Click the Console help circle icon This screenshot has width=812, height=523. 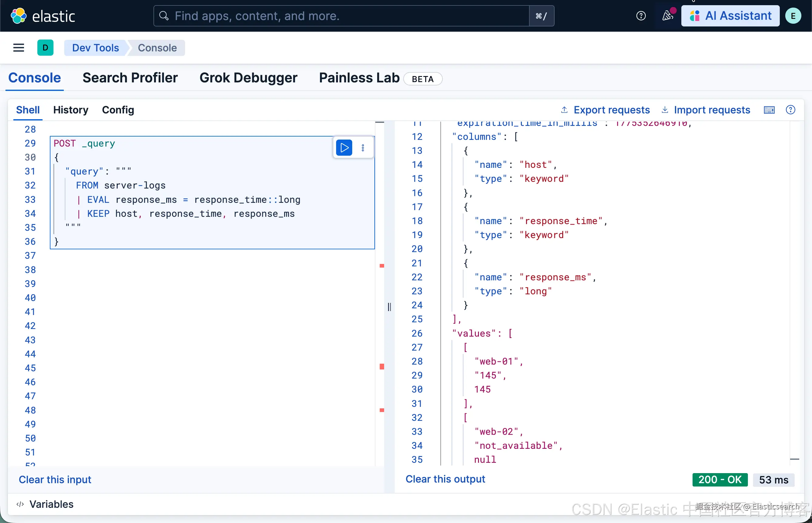tap(790, 110)
